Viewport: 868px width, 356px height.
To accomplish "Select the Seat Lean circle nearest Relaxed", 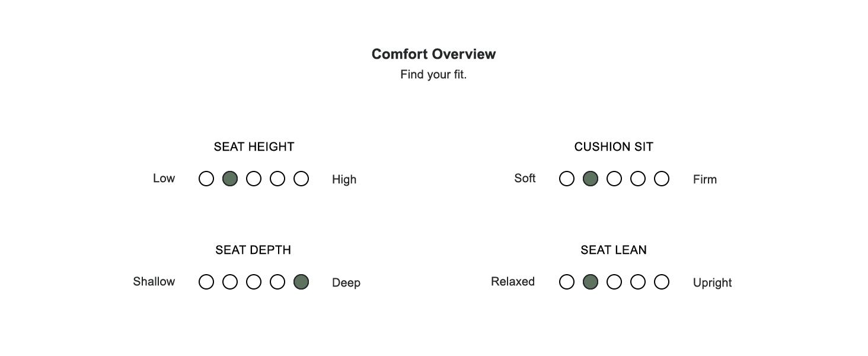I will click(567, 282).
